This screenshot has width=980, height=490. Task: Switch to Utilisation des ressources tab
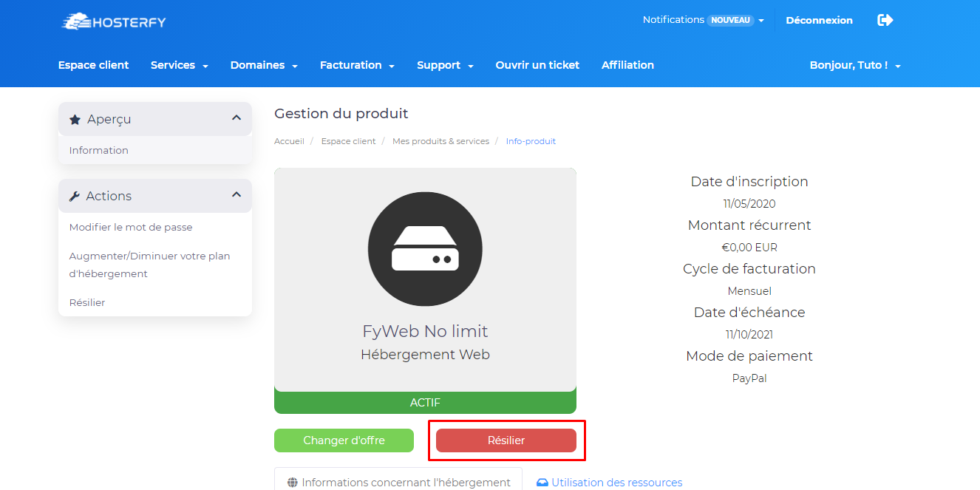point(609,482)
